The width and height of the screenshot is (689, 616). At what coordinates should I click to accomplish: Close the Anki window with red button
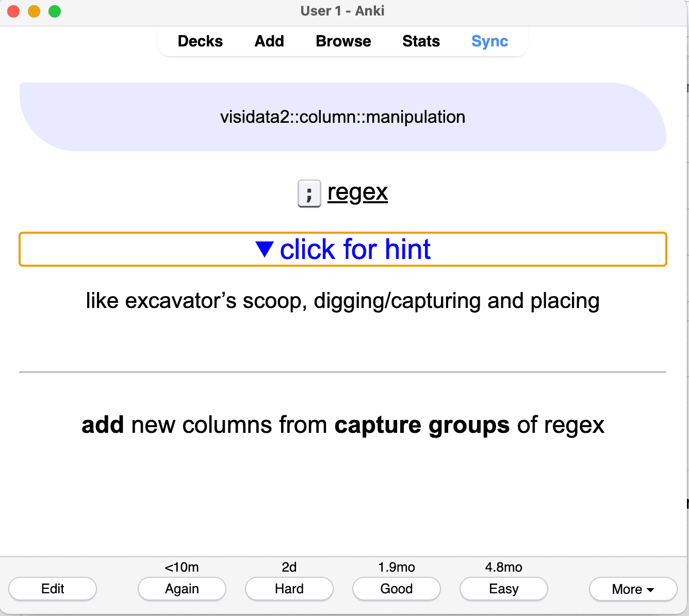point(13,11)
